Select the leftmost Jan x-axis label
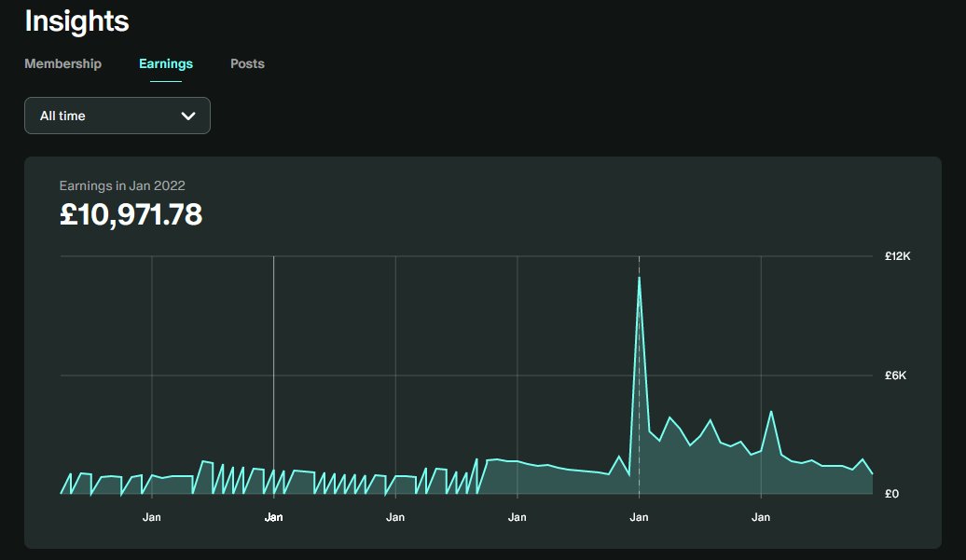 [152, 517]
